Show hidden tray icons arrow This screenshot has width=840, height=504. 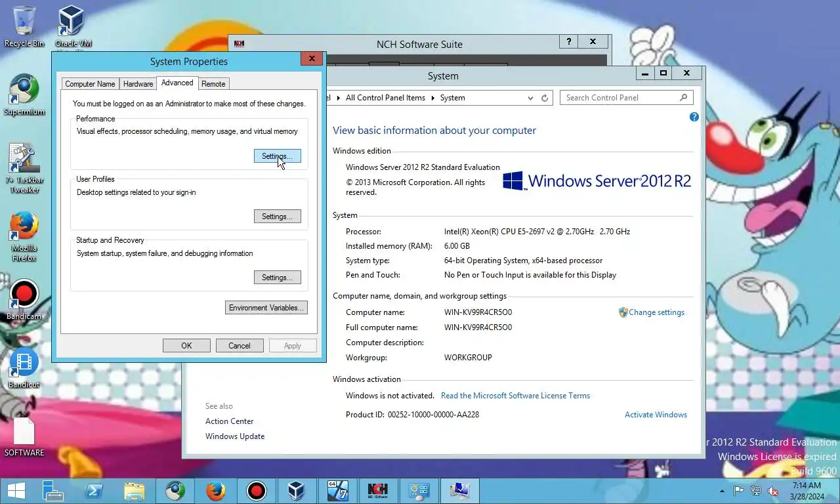pyautogui.click(x=723, y=491)
